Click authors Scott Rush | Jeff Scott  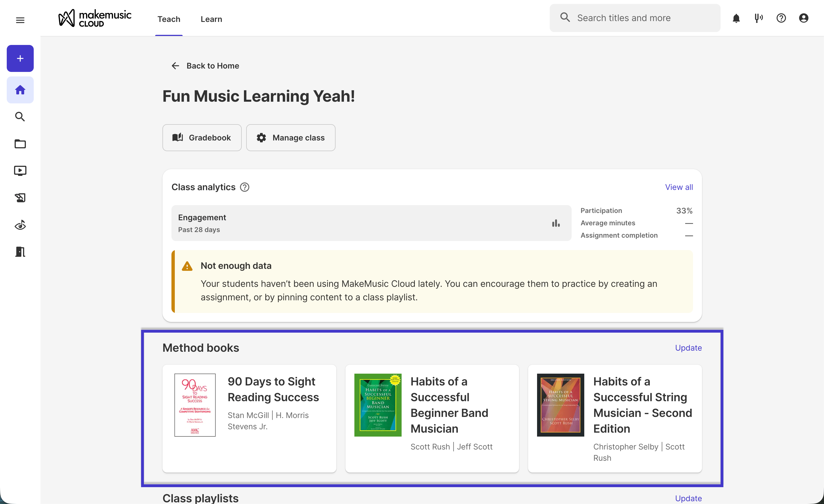[x=451, y=447]
